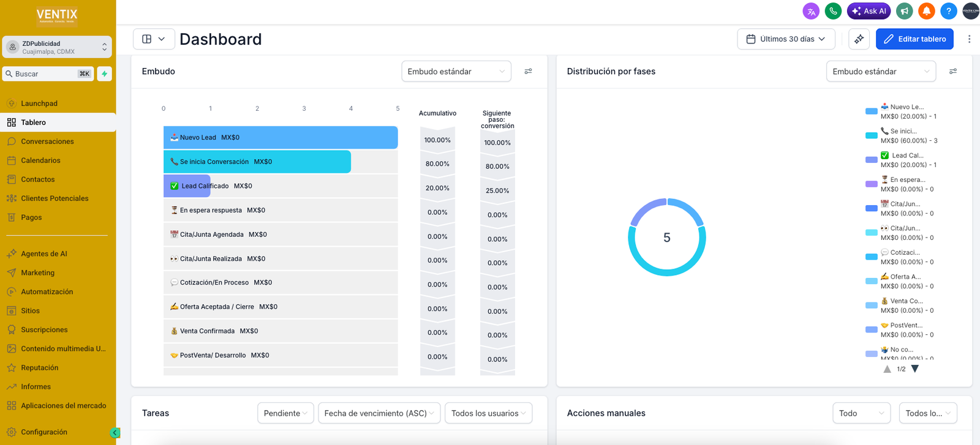Open the orange notifications bell
Viewport: 980px width, 445px height.
pos(926,11)
